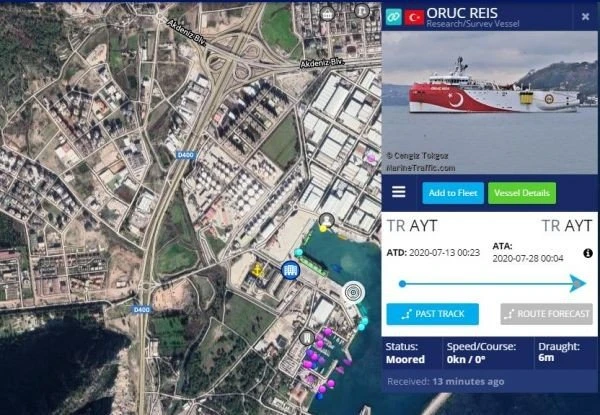Click the Turkish flag icon
This screenshot has height=415, width=600.
(414, 18)
